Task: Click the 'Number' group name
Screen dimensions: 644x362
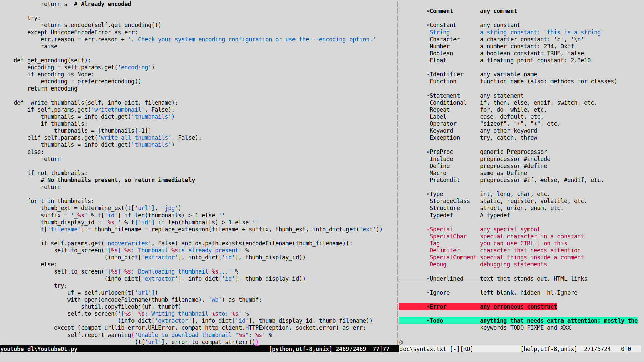Action: [440, 46]
